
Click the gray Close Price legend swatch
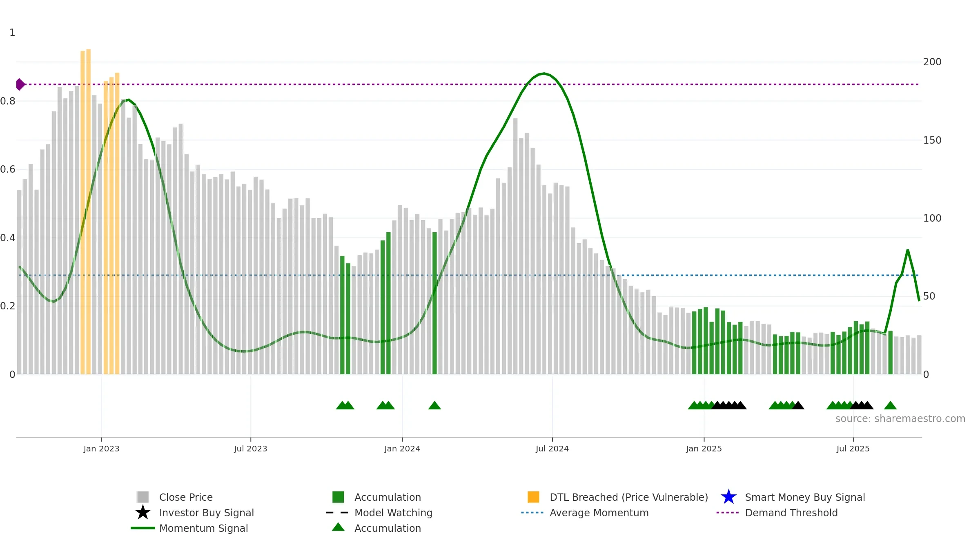143,497
